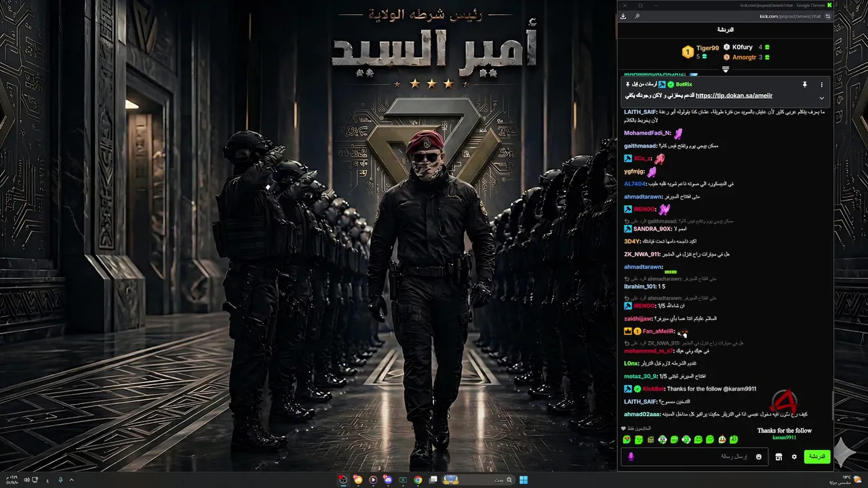Open the weather widget on taskbar
The width and height of the screenshot is (868, 488).
click(x=846, y=480)
